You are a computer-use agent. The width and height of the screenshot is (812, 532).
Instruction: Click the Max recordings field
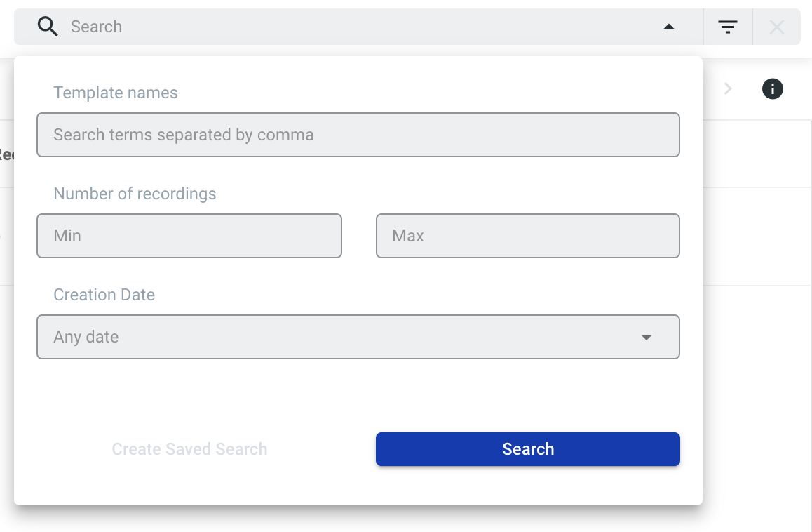pyautogui.click(x=528, y=236)
